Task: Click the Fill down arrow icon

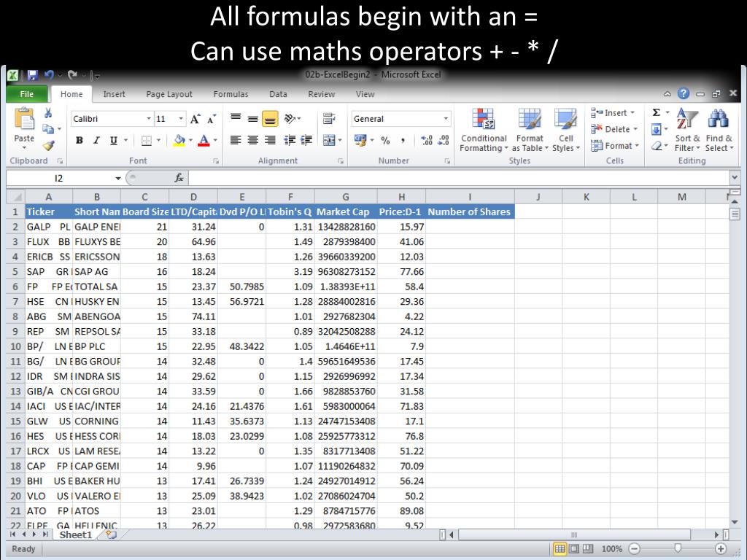Action: [657, 129]
